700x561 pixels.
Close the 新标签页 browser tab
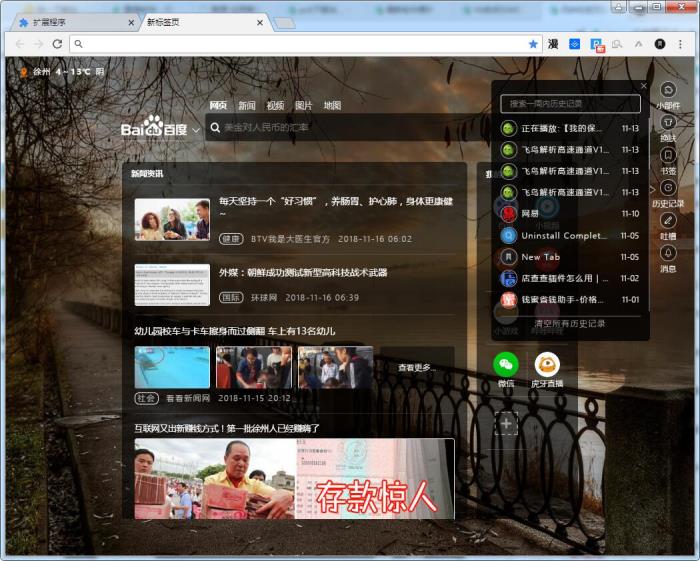pos(260,22)
